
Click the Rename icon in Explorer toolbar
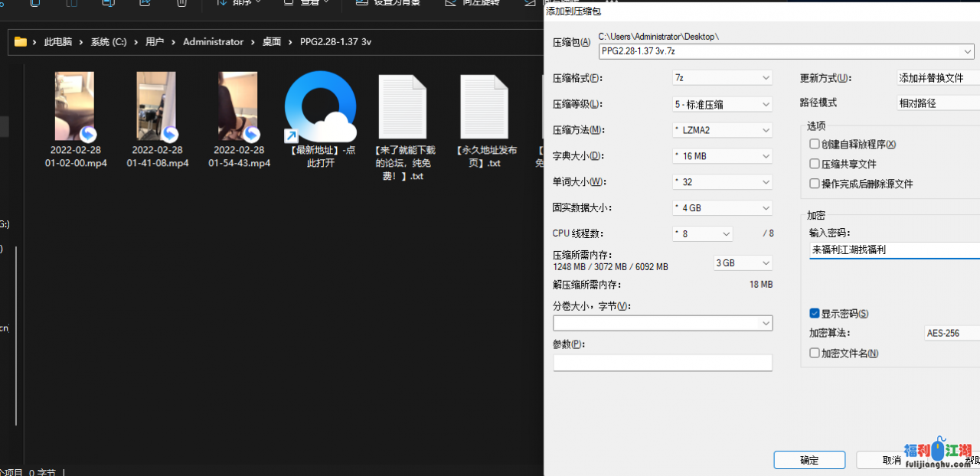pyautogui.click(x=108, y=3)
